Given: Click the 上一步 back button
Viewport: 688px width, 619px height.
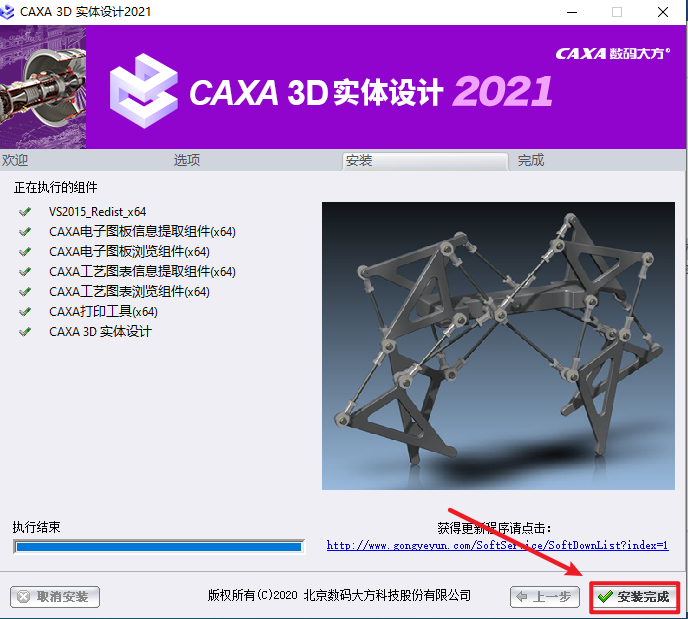Looking at the screenshot, I should click(x=545, y=597).
